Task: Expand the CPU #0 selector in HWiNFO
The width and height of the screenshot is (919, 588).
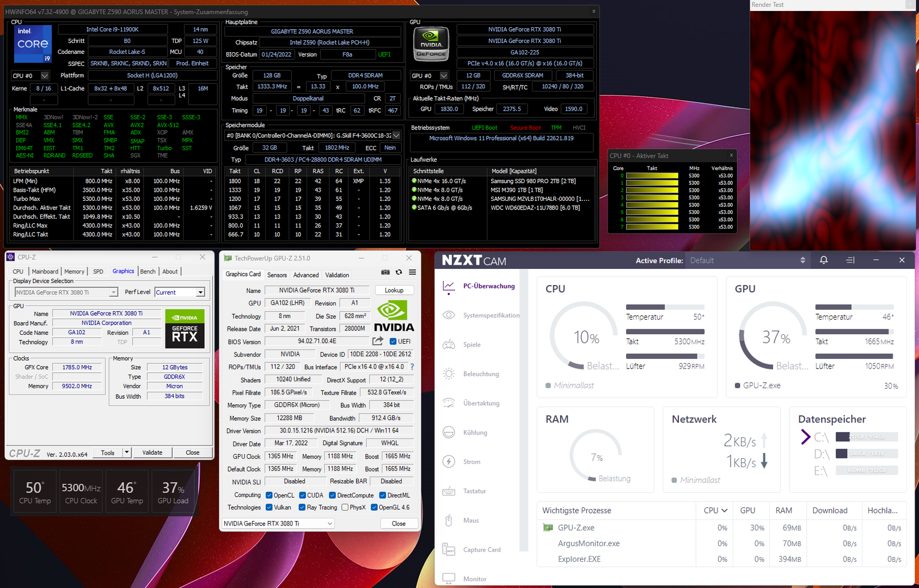Action: coord(45,76)
